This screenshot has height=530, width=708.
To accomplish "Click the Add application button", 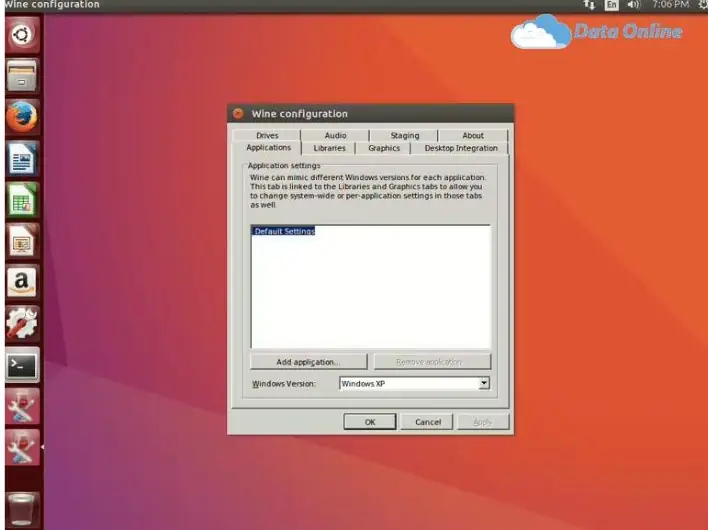I will coord(308,362).
